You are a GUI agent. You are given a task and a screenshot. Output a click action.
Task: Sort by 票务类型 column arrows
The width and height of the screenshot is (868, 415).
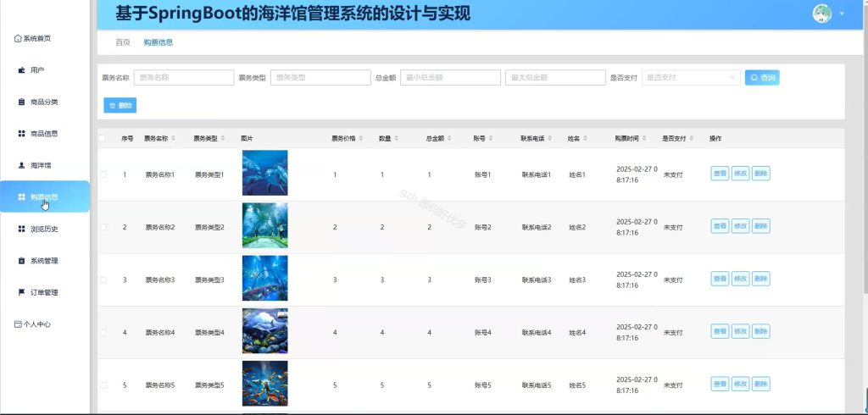(223, 138)
